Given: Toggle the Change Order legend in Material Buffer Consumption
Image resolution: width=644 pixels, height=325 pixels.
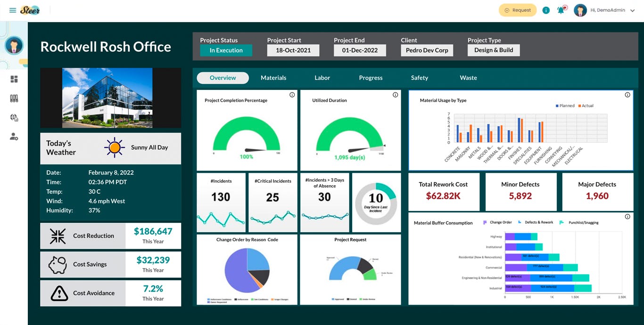Looking at the screenshot, I should (x=501, y=222).
